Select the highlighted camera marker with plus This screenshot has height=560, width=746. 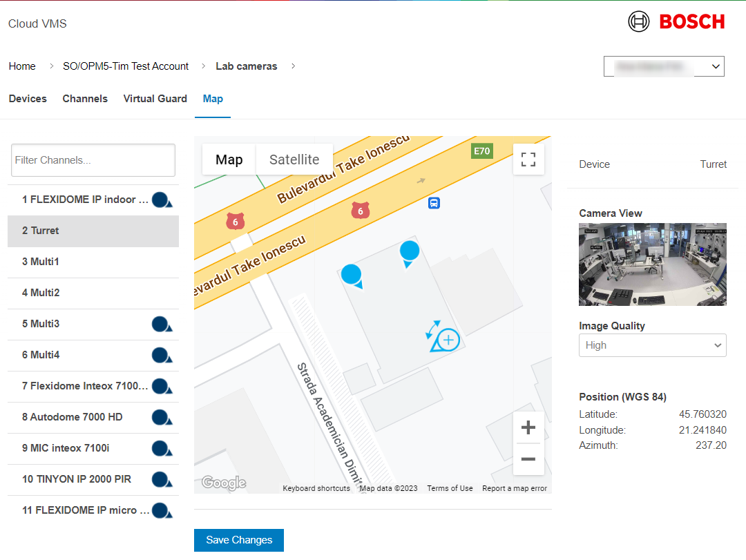click(448, 340)
